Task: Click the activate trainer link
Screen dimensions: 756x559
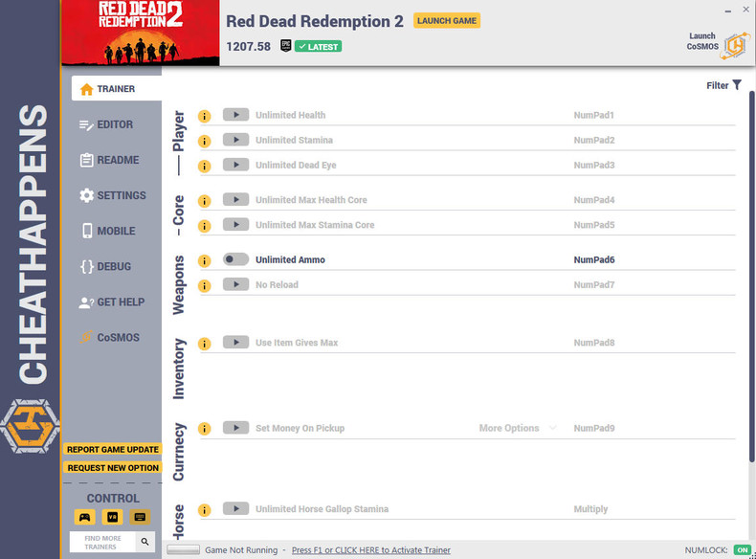Action: (x=370, y=549)
